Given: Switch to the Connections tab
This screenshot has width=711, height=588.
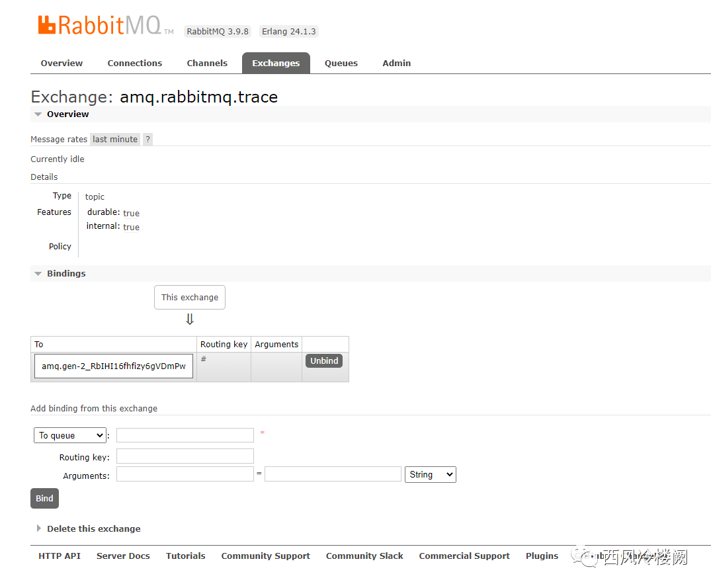Looking at the screenshot, I should [x=135, y=63].
